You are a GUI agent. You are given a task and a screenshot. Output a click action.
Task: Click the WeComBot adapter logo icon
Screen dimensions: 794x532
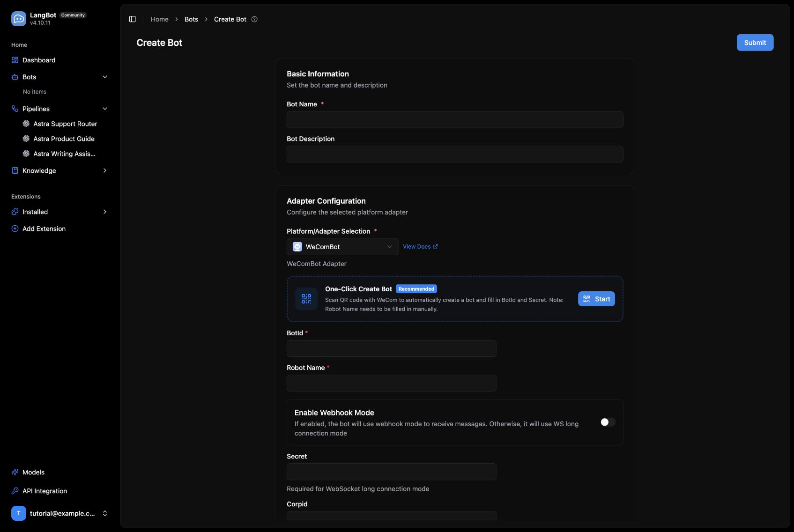pos(297,247)
